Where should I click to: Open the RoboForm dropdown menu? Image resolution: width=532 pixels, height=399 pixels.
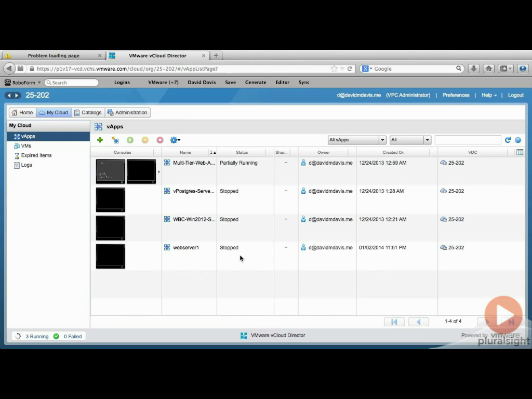22,83
